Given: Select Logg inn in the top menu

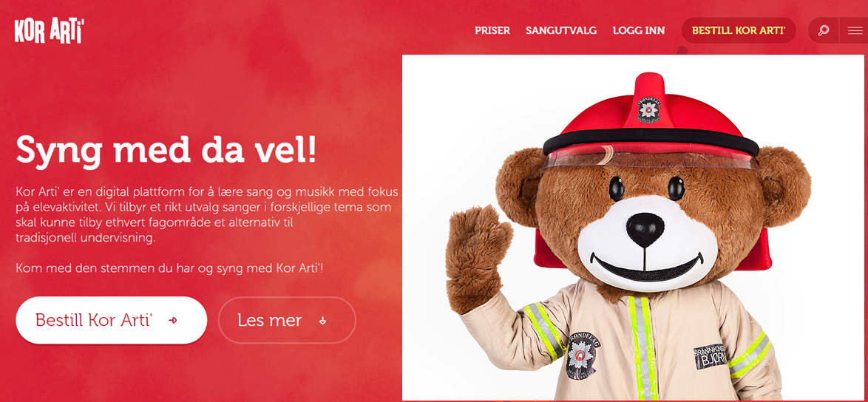Looking at the screenshot, I should [x=639, y=30].
